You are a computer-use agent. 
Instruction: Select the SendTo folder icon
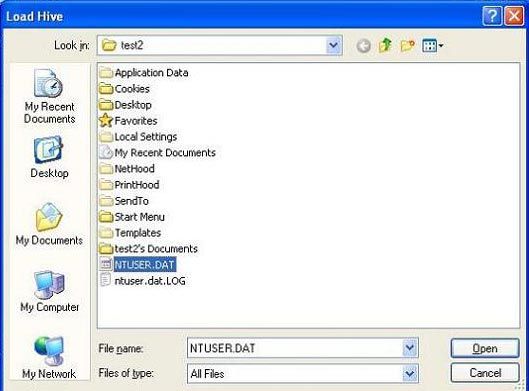106,201
